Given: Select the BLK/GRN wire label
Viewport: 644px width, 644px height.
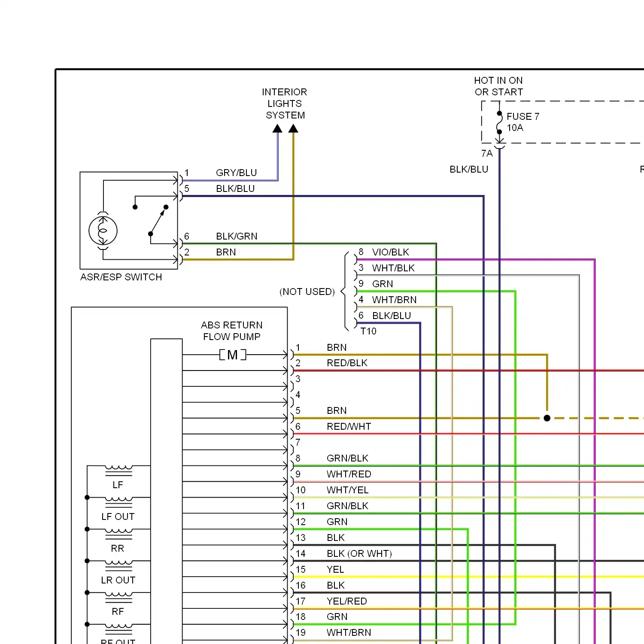Looking at the screenshot, I should coord(237,236).
